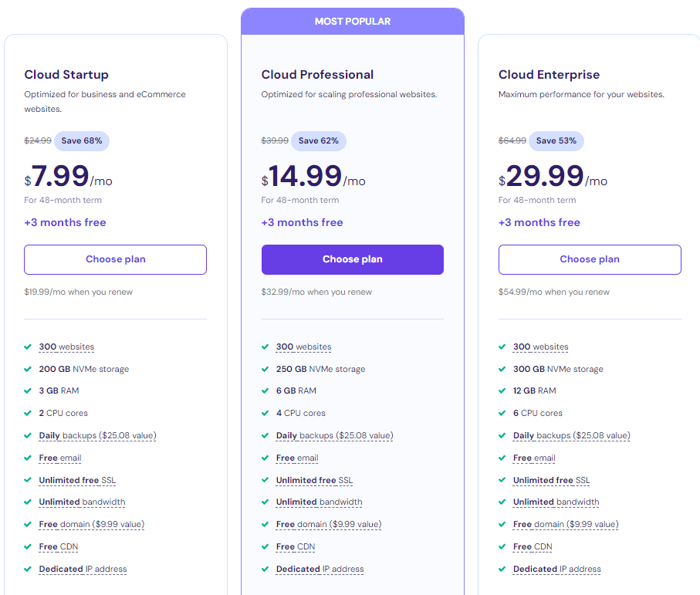Click checkmark icon beside 12 GB RAM
Viewport: 700px width, 595px height.
502,390
